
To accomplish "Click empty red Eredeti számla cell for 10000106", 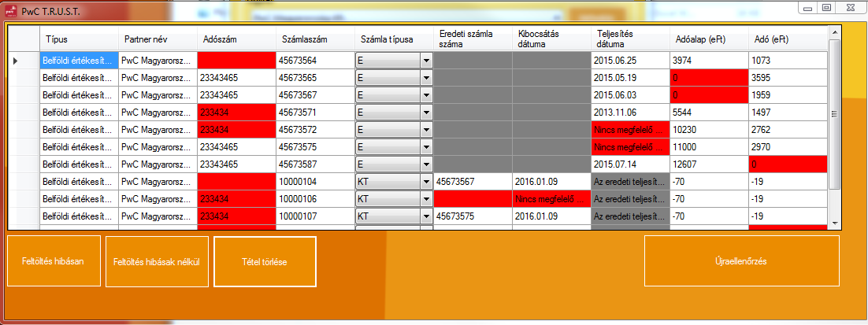I will click(473, 199).
